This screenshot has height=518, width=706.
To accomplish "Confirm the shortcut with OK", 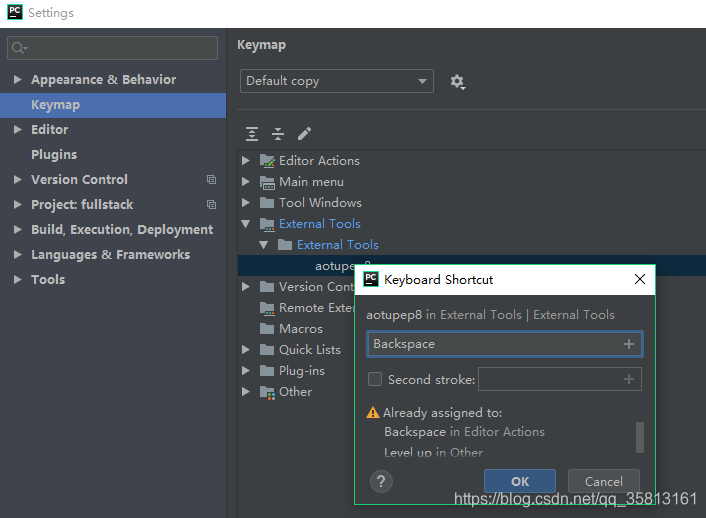I will [x=520, y=482].
